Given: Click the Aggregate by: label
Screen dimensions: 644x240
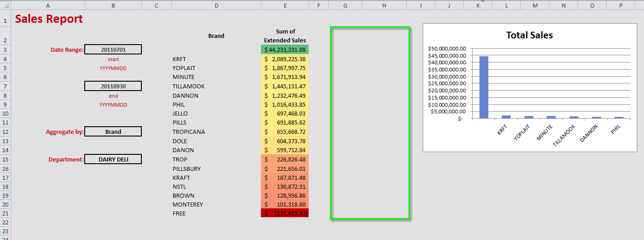Looking at the screenshot, I should [65, 132].
